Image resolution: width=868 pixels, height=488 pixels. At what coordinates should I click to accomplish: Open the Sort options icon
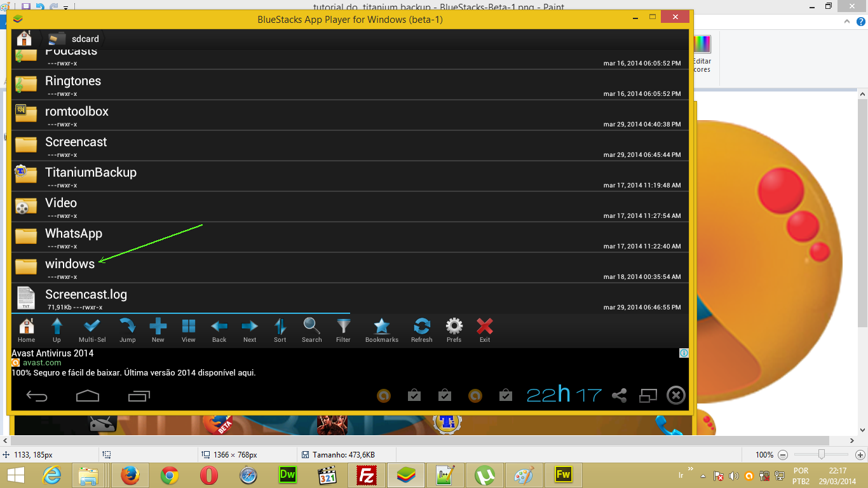[x=280, y=330]
